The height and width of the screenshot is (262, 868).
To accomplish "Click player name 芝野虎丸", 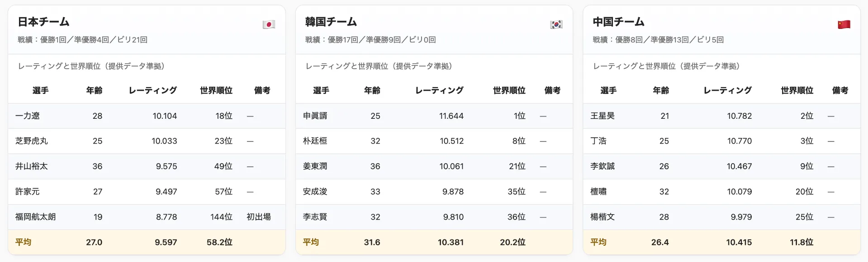I will click(32, 141).
